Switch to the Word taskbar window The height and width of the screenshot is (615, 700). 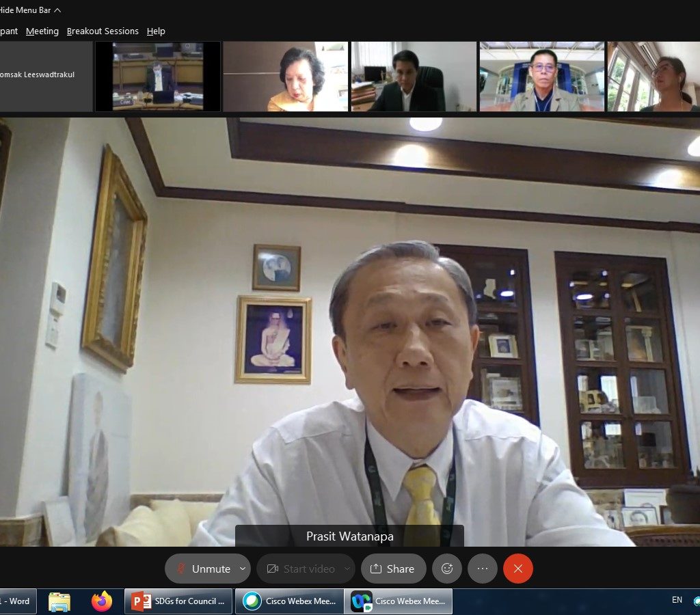tap(17, 601)
